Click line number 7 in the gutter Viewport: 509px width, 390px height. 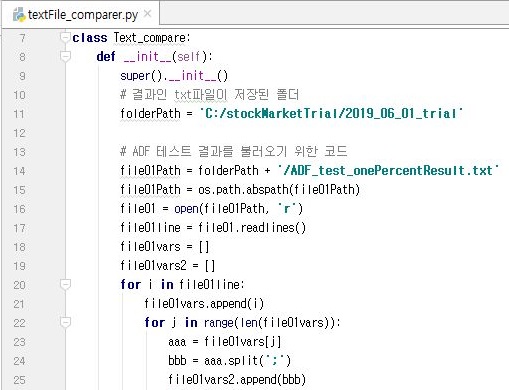tap(22, 38)
